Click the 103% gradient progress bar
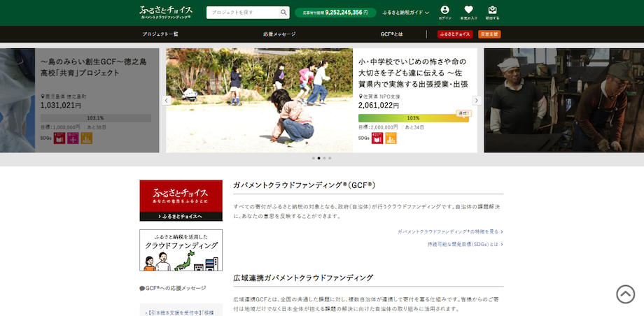 click(414, 118)
